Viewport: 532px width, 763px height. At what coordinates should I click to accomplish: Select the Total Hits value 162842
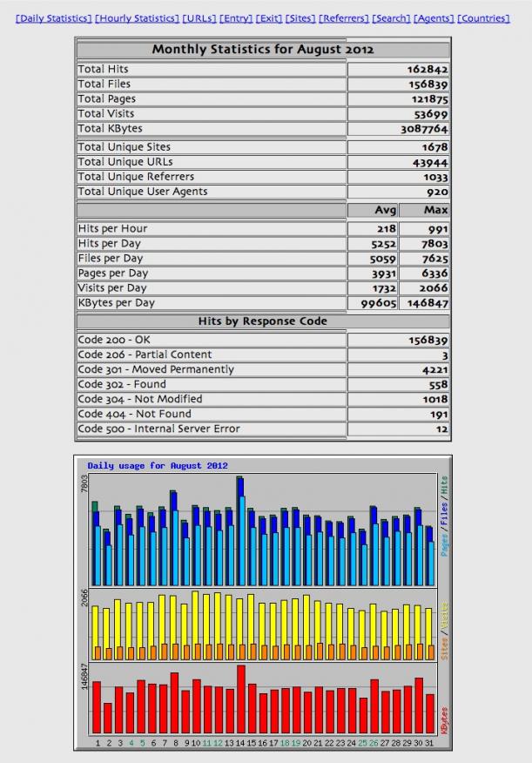pos(428,70)
